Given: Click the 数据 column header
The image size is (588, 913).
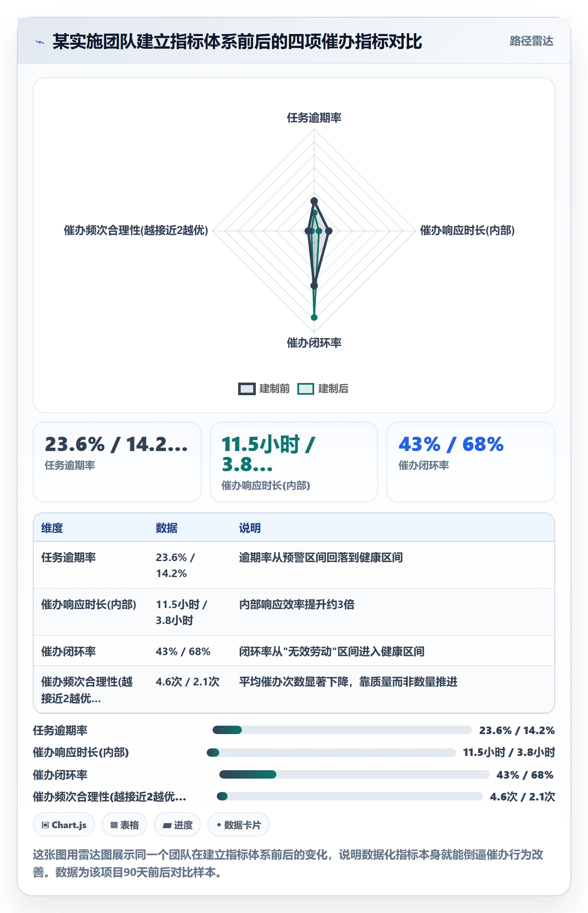Looking at the screenshot, I should (167, 528).
